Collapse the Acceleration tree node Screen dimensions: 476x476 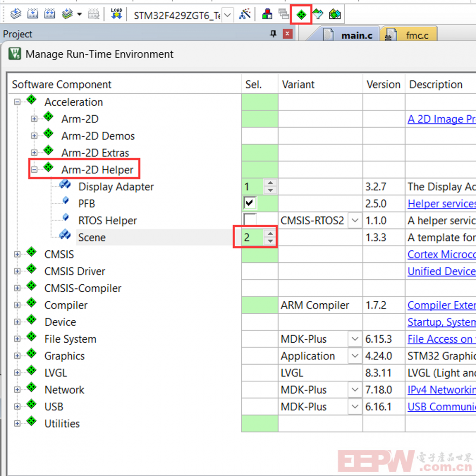tap(17, 102)
